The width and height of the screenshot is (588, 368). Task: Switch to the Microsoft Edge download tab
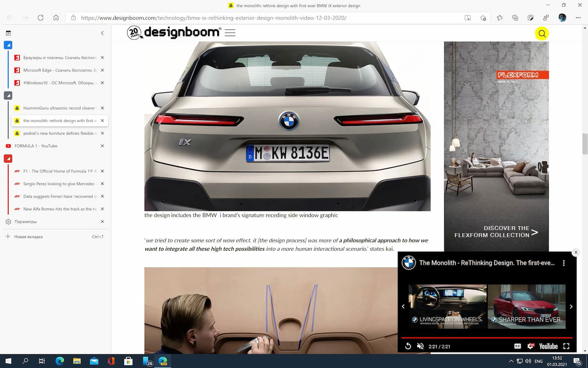(x=60, y=70)
